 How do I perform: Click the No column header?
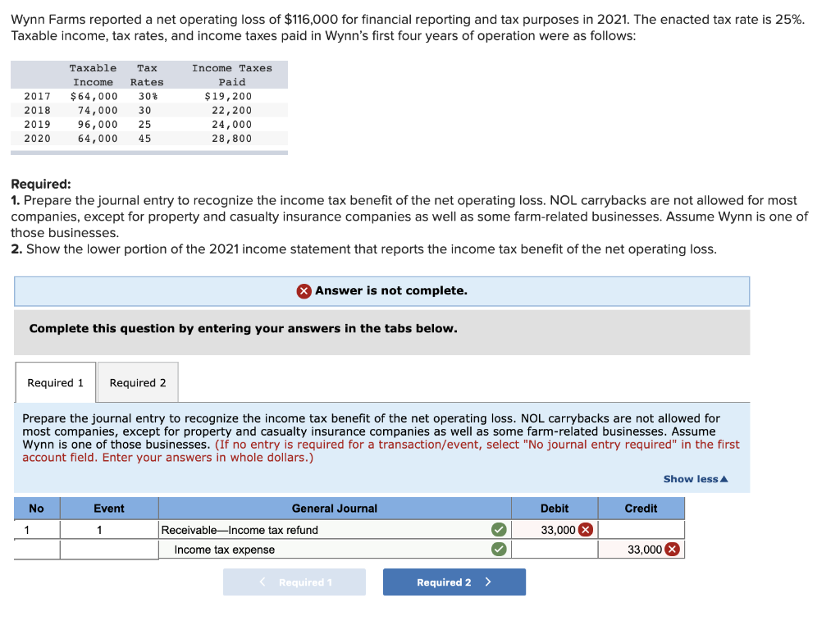click(x=36, y=509)
